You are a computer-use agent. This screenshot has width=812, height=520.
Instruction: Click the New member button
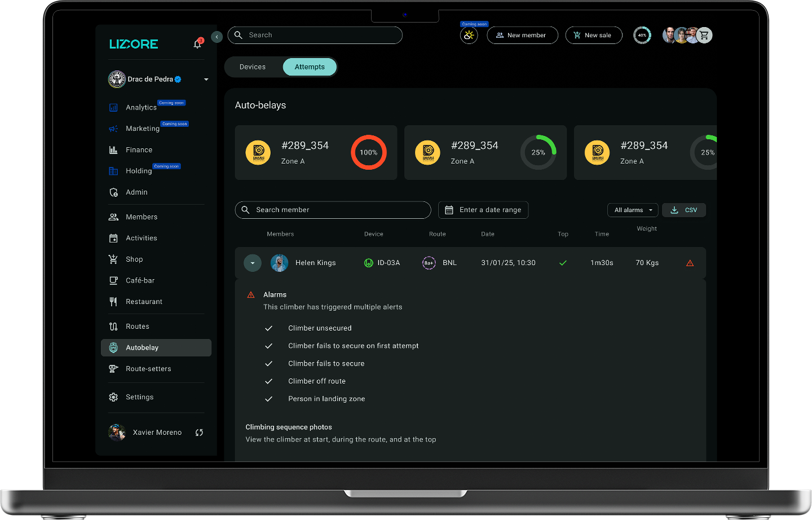[x=522, y=36]
